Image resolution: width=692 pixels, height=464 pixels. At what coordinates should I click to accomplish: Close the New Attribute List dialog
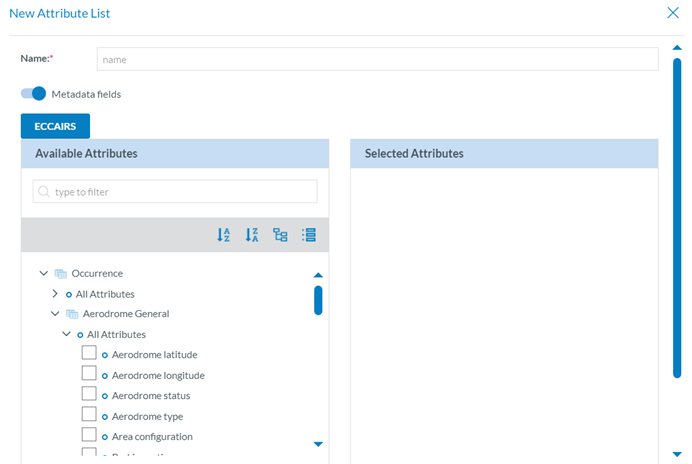(673, 13)
